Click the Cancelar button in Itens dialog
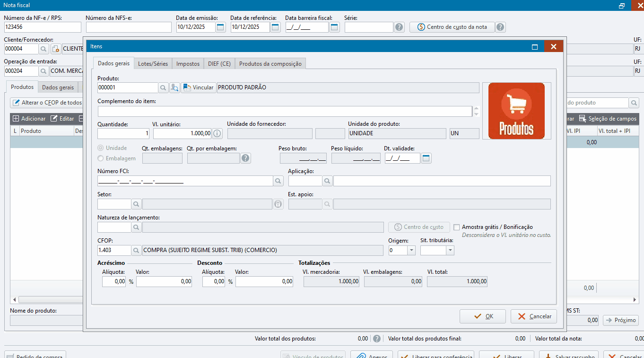This screenshot has width=644, height=358. (x=533, y=316)
